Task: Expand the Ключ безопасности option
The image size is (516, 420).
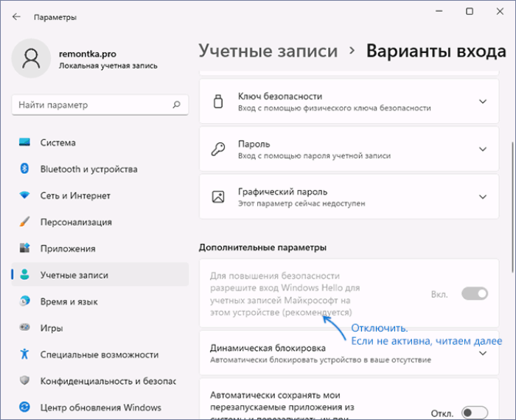Action: [482, 101]
